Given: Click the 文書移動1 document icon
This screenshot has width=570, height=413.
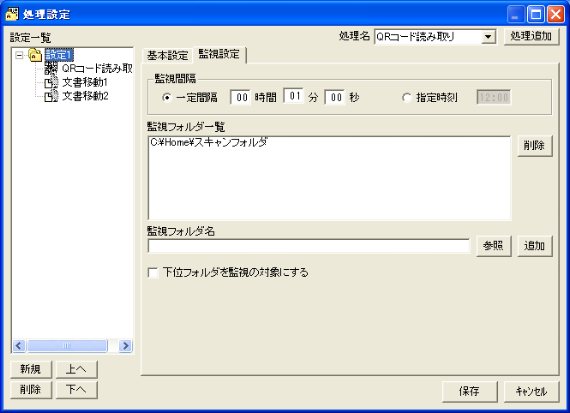Looking at the screenshot, I should tap(51, 82).
